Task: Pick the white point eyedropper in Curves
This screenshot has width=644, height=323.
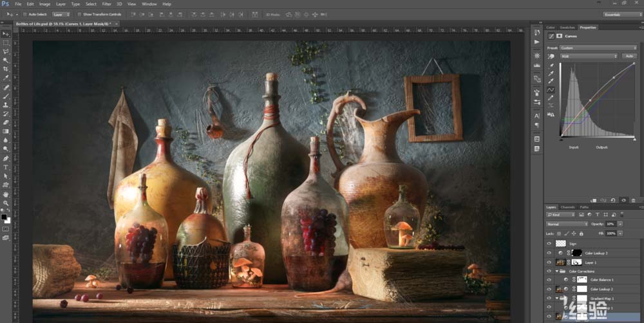Action: [x=551, y=81]
